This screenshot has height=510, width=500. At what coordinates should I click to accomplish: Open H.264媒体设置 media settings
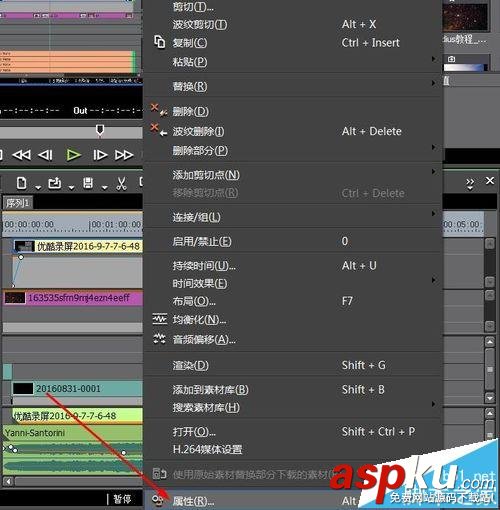pos(293,449)
